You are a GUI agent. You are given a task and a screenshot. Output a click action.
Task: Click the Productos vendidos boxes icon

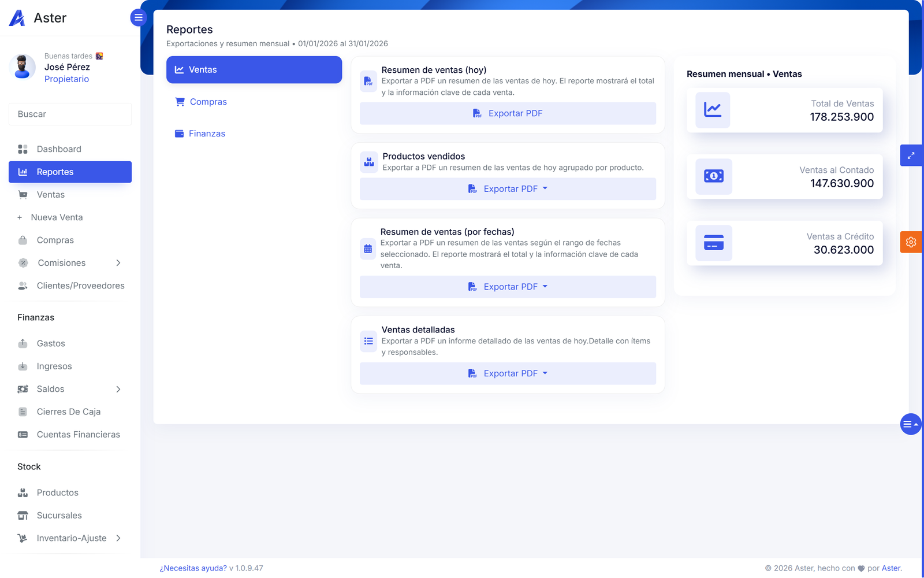[x=368, y=162]
